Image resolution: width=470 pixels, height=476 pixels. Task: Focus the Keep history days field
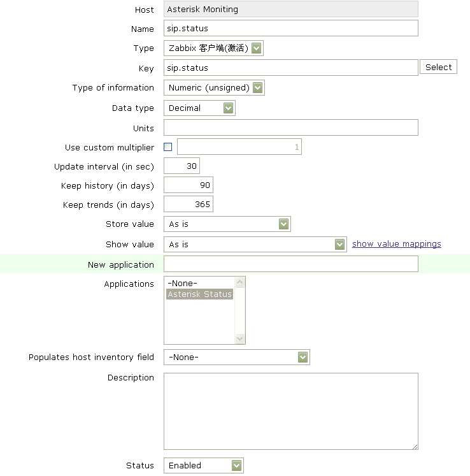tap(188, 185)
